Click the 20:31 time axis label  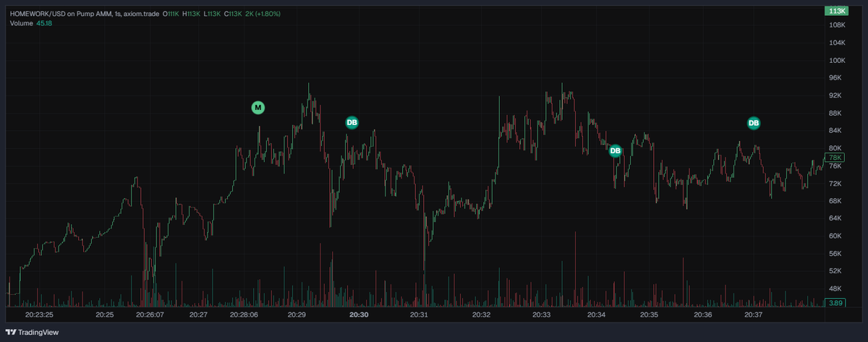[420, 315]
